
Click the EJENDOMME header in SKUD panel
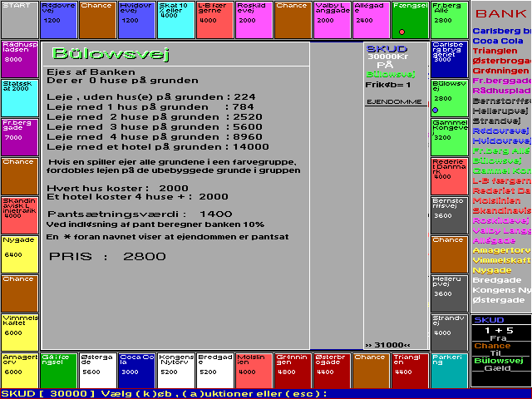(x=394, y=101)
